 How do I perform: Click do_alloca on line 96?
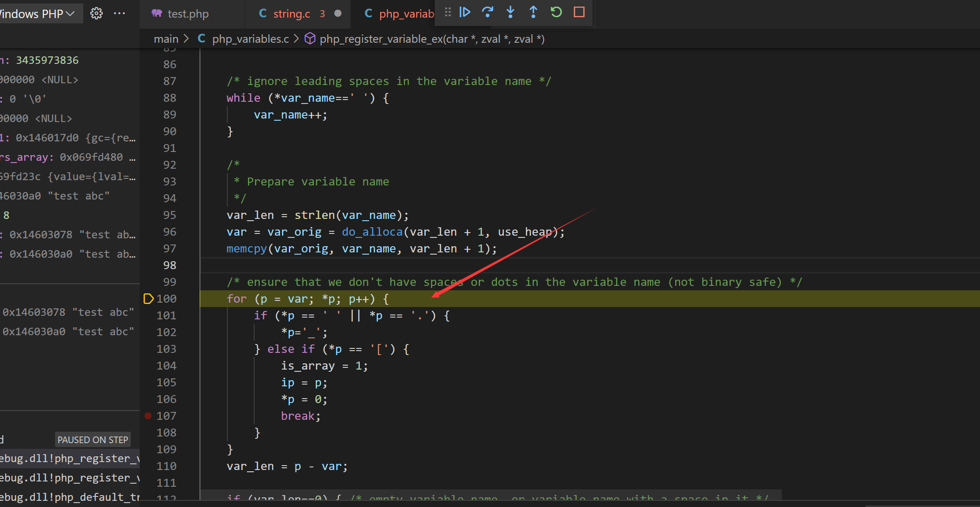[x=372, y=232]
